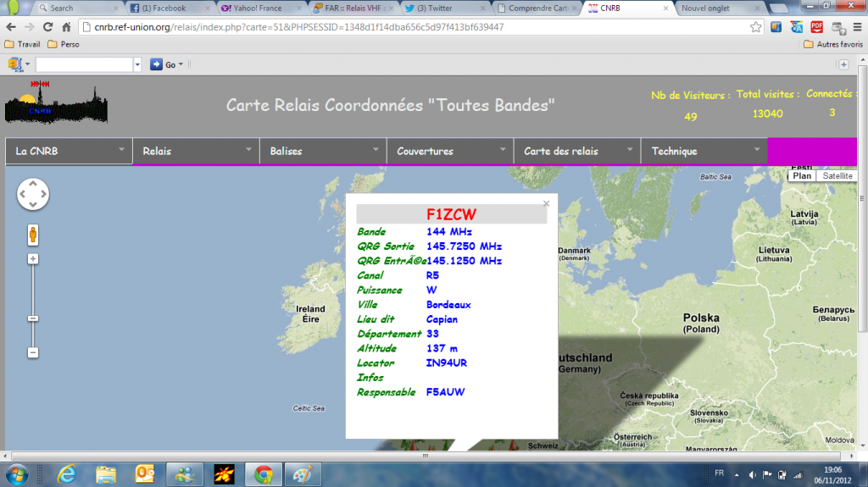Open the Windows Start menu
Viewport: 868px width, 487px height.
pyautogui.click(x=17, y=475)
